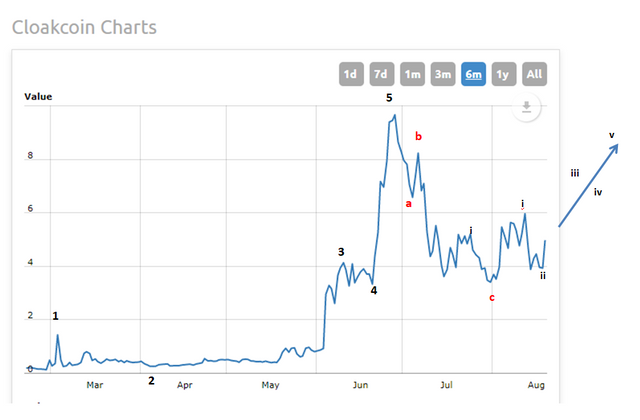
Task: Click the red 'b' wave label
Action: coord(419,136)
